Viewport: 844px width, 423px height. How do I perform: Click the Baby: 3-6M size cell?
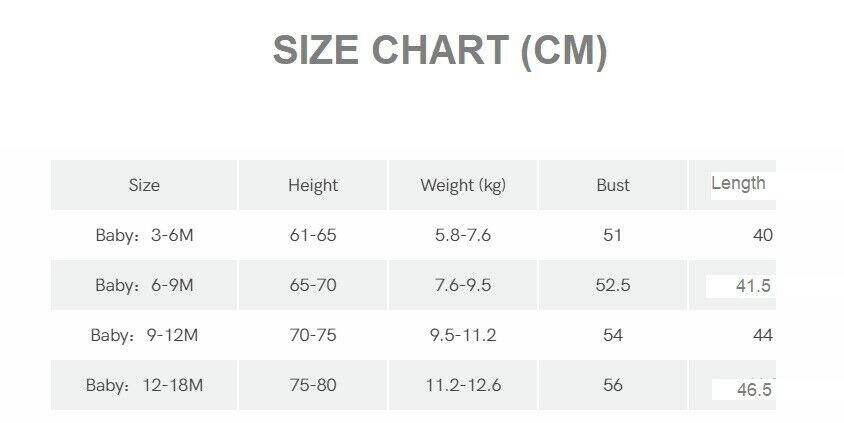pyautogui.click(x=144, y=235)
